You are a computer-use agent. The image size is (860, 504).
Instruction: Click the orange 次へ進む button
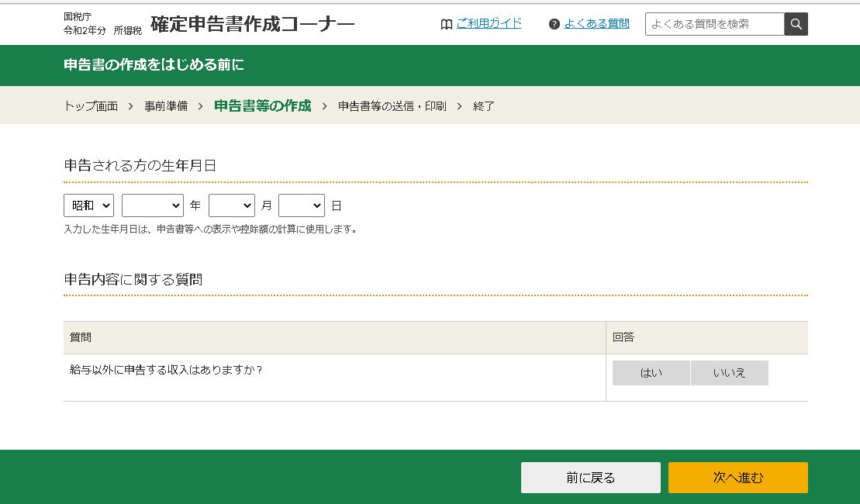[737, 478]
